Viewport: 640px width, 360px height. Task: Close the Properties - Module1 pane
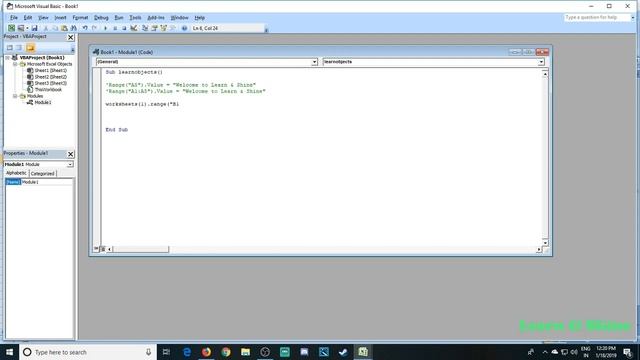(71, 154)
